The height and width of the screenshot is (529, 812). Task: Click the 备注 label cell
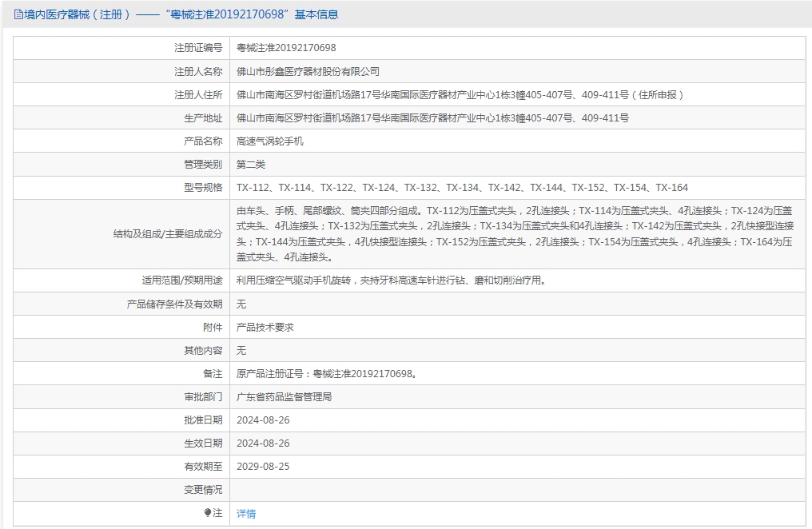click(121, 374)
